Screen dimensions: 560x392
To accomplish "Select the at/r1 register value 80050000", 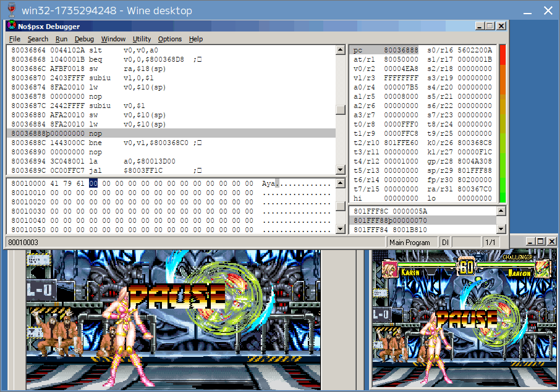I will (401, 59).
